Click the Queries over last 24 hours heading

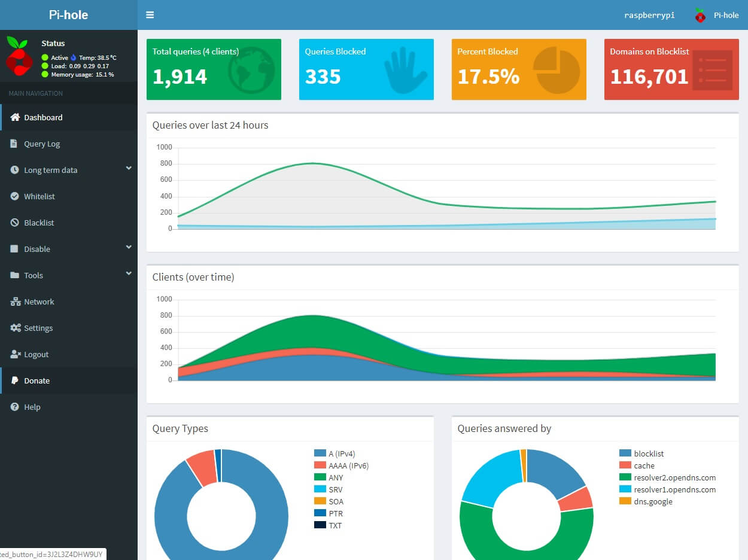pyautogui.click(x=210, y=125)
